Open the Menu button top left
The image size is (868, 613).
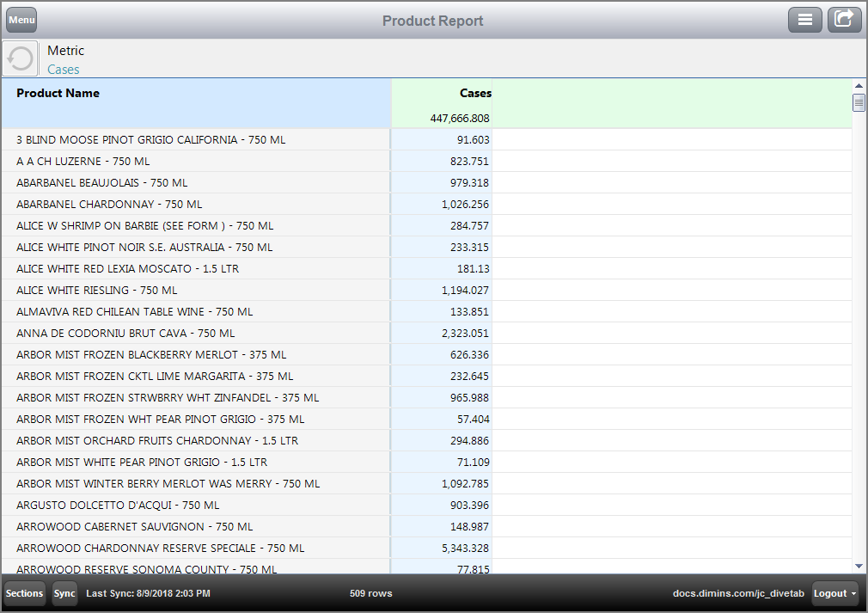tap(21, 19)
